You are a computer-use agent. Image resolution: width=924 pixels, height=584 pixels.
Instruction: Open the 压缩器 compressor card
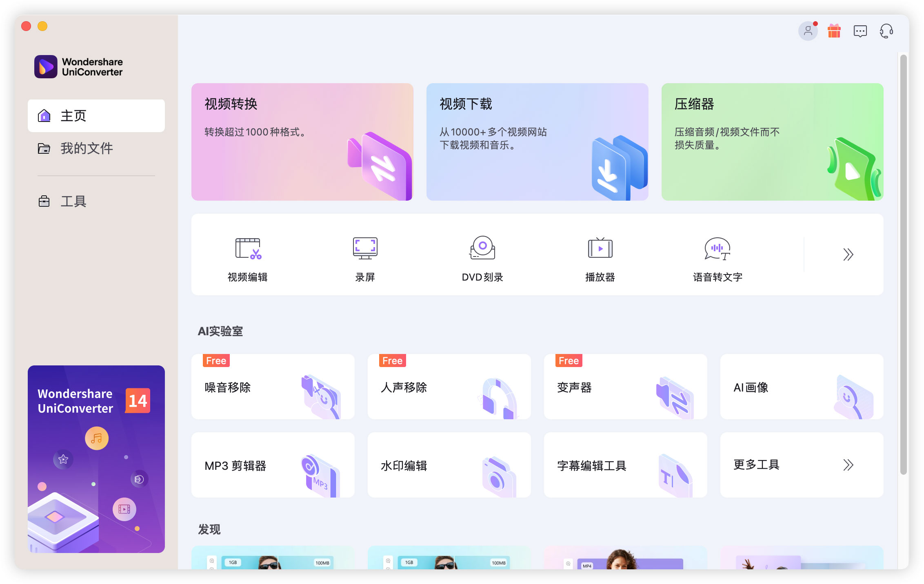[773, 142]
